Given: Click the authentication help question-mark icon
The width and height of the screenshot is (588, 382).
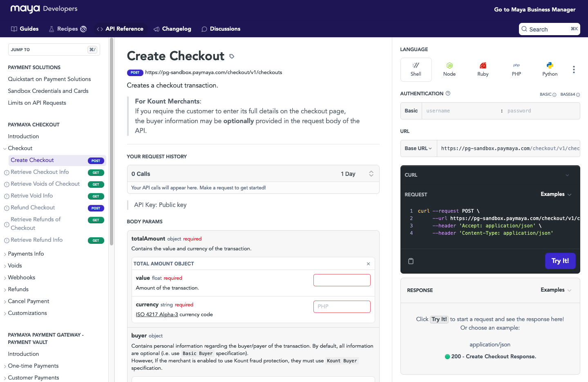Looking at the screenshot, I should click(448, 93).
